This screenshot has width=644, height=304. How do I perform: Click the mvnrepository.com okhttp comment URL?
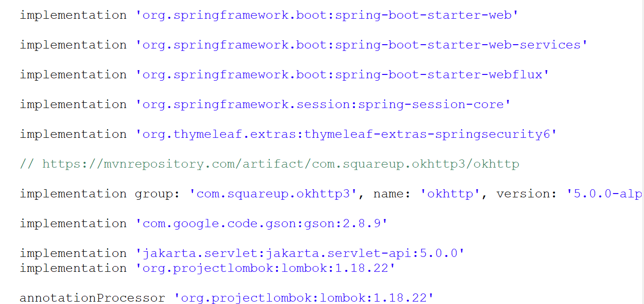(281, 164)
